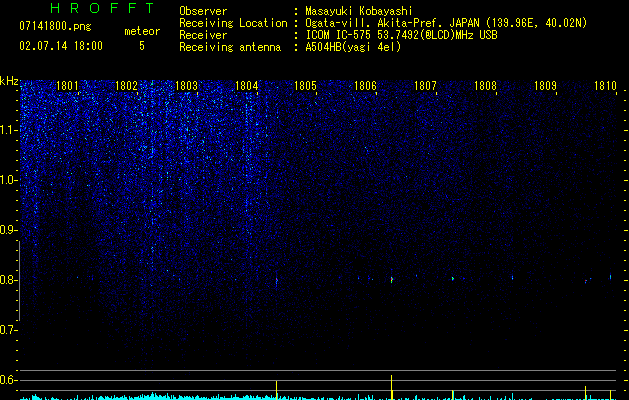Screen dimensions: 629x400
Task: Click the Receiver label
Action: [203, 35]
